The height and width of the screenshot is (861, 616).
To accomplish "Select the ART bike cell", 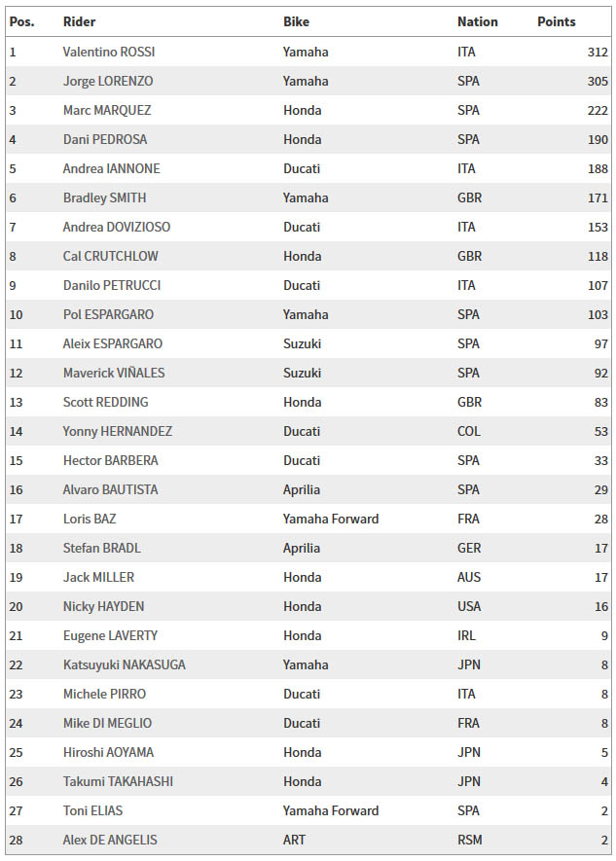I will pyautogui.click(x=294, y=841).
